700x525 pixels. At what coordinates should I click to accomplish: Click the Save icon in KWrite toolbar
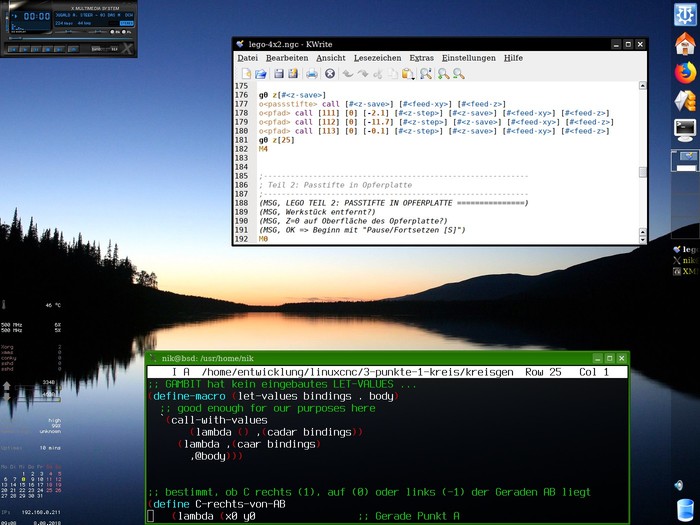click(x=279, y=74)
